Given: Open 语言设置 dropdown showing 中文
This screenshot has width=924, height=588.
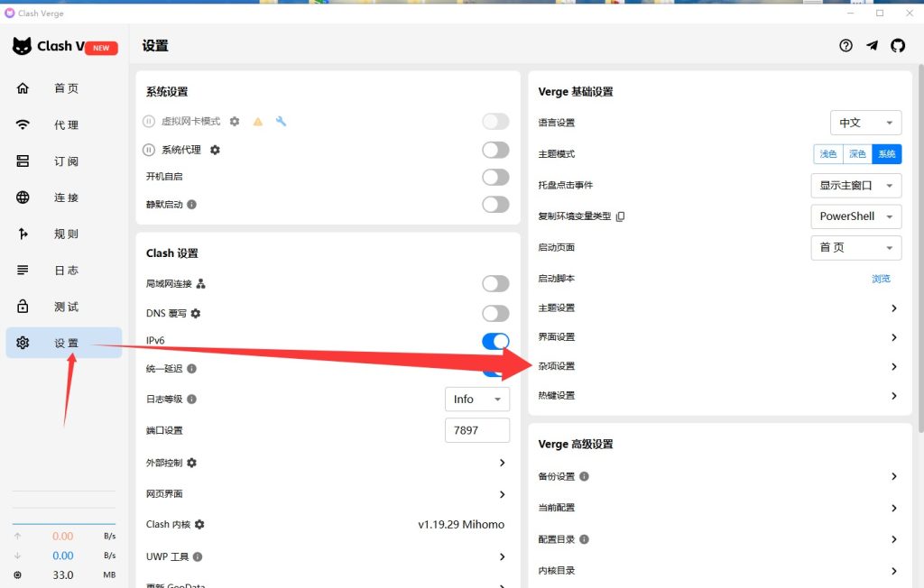Looking at the screenshot, I should click(865, 123).
